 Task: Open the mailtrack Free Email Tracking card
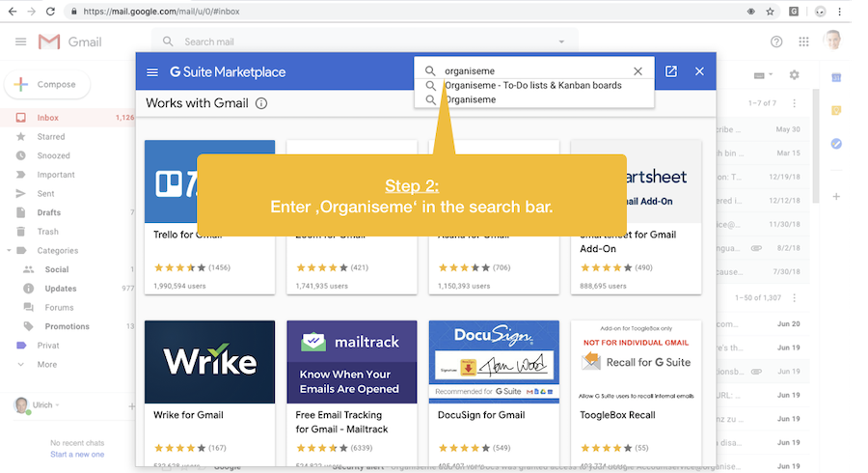coord(352,393)
